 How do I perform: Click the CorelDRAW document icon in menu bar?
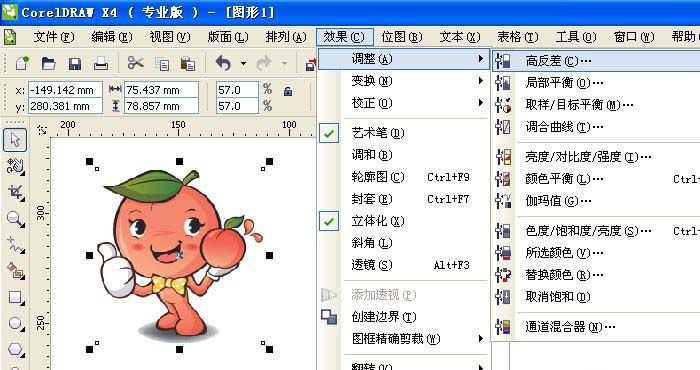(x=10, y=37)
